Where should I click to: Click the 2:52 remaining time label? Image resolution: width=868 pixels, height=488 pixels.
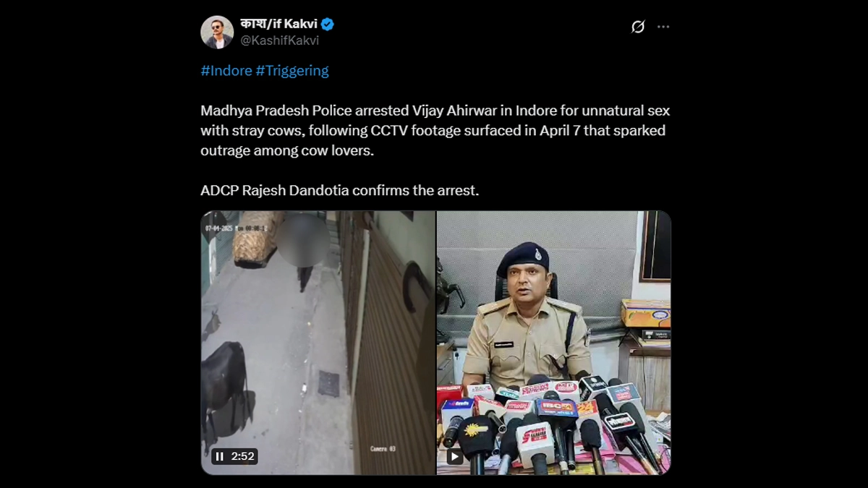pos(242,456)
